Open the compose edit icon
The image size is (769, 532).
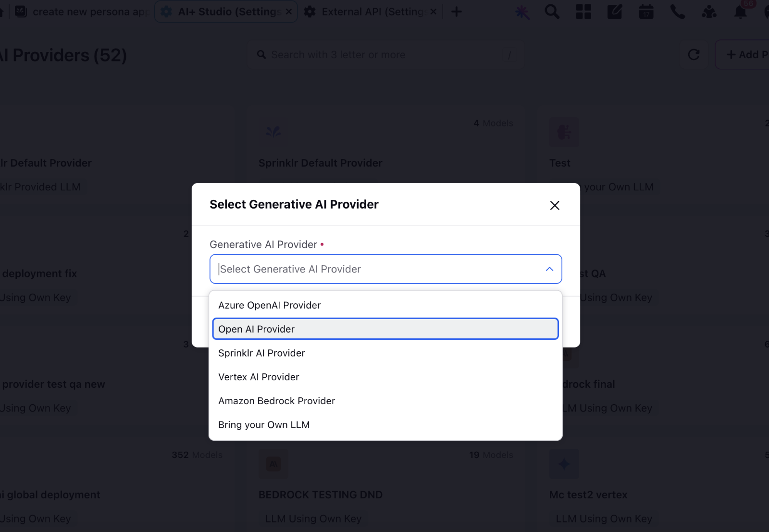(615, 12)
